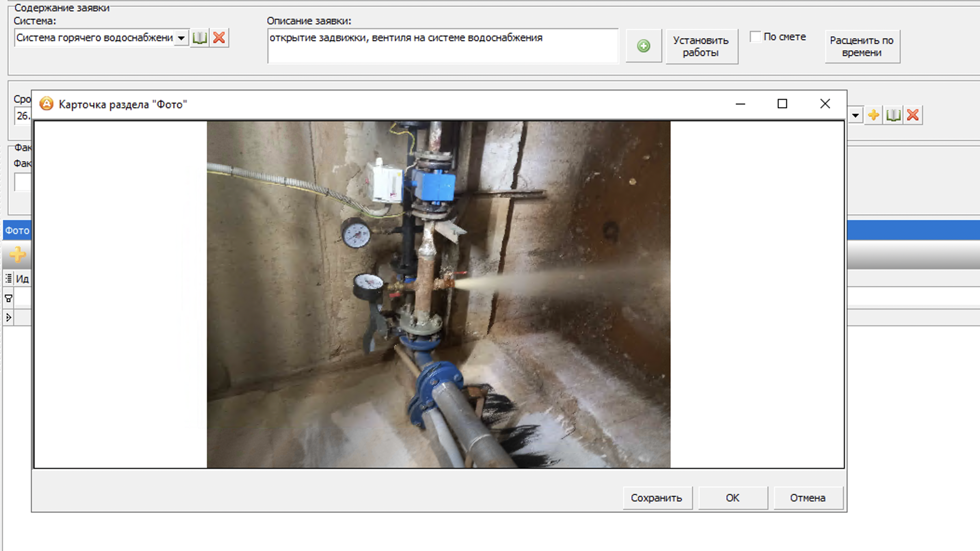This screenshot has width=980, height=551.
Task: Click Сохранить in the photo dialog
Action: (x=657, y=498)
